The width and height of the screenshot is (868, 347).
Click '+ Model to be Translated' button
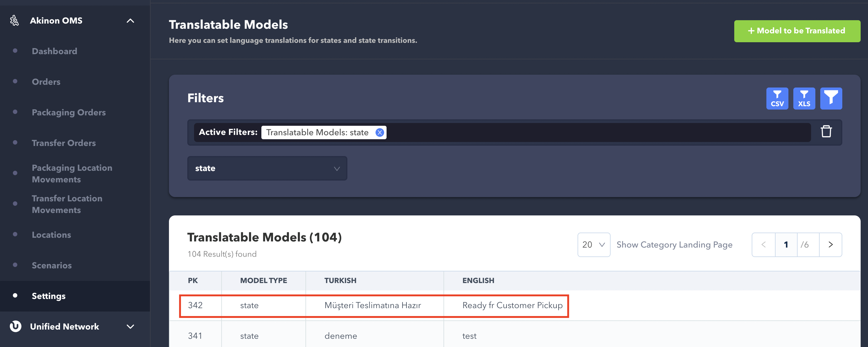click(x=797, y=31)
